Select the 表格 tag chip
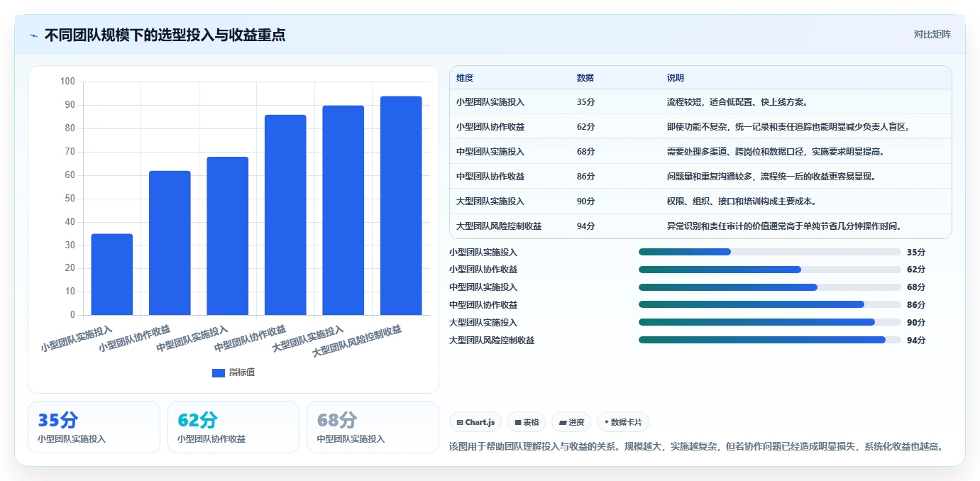 (527, 422)
